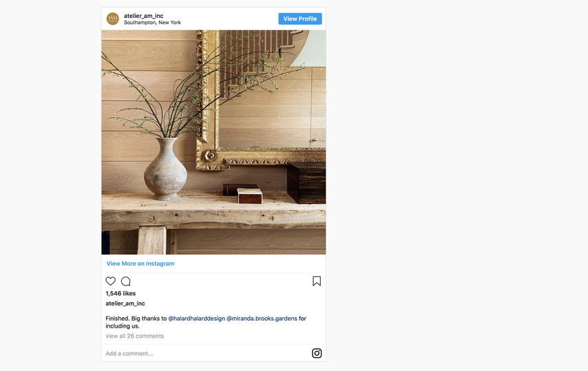Screen dimensions: 588x371
Task: Like the post with the heart icon
Action: 111,281
